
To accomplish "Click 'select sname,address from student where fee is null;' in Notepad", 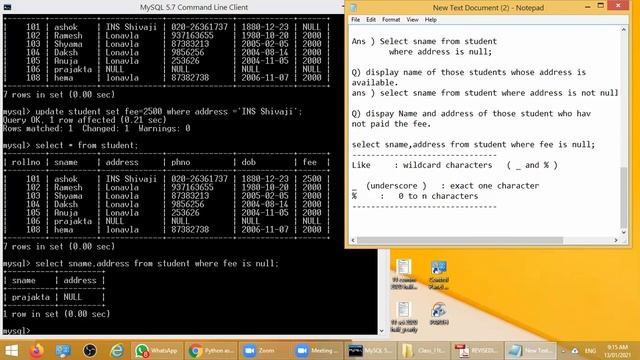I will (x=473, y=144).
